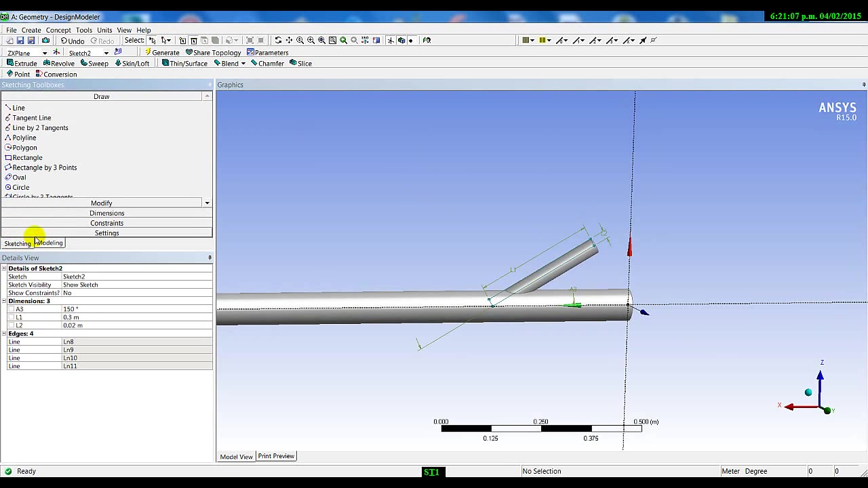Viewport: 868px width, 488px height.
Task: Switch to the Print Preview tab
Action: click(x=276, y=456)
